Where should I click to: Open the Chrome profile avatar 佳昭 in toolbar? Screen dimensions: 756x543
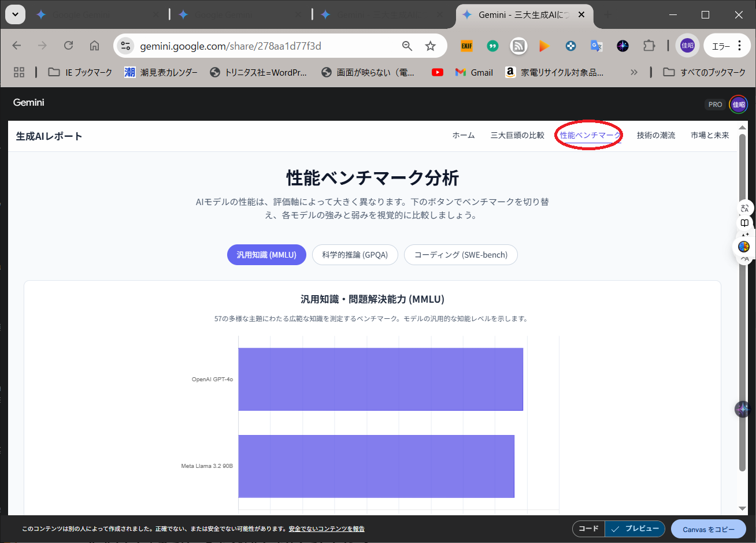point(687,46)
